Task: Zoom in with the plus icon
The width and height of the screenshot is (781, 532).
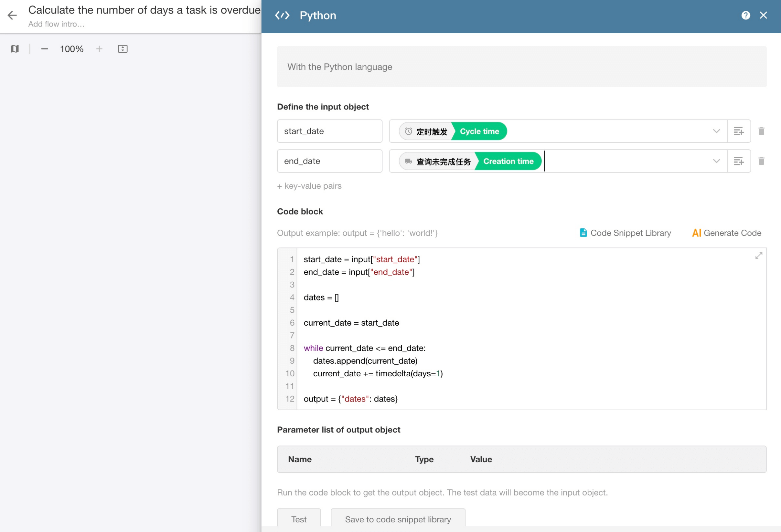Action: [x=99, y=49]
